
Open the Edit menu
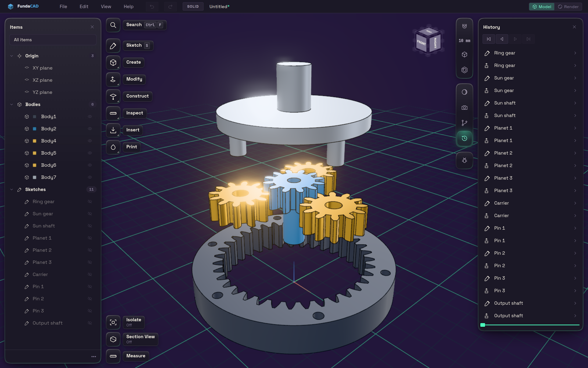click(x=84, y=7)
